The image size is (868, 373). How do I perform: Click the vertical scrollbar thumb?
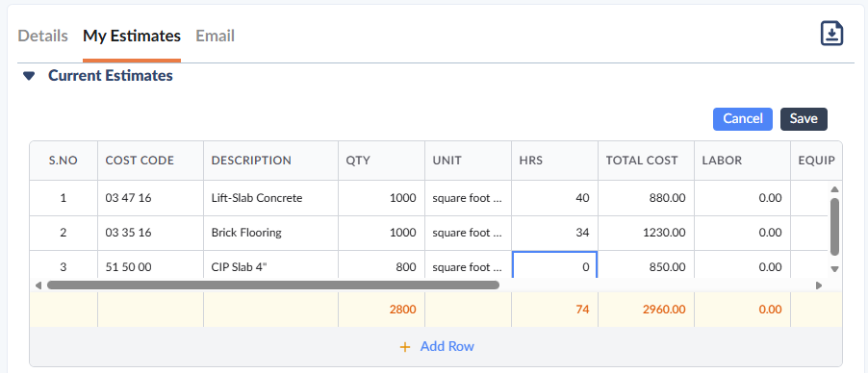point(834,226)
